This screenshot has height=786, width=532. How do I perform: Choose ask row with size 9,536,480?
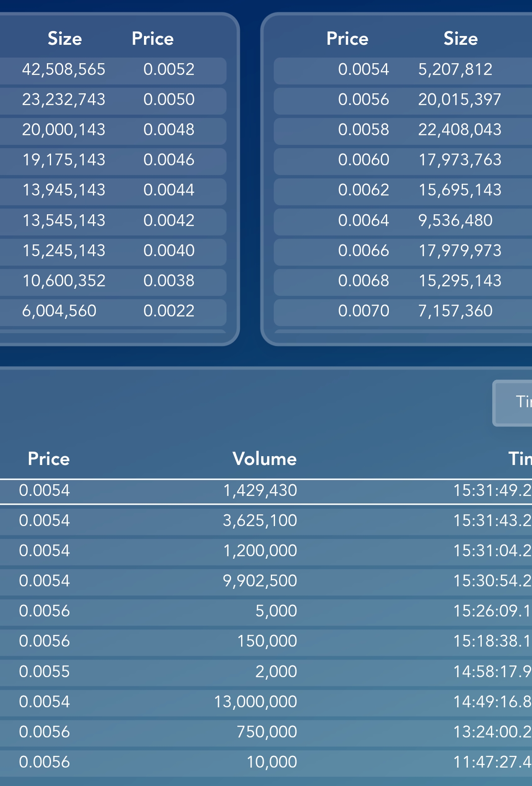pos(402,221)
